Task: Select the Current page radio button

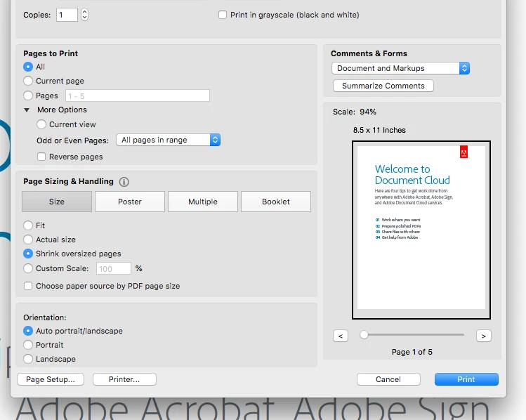Action: (x=28, y=81)
